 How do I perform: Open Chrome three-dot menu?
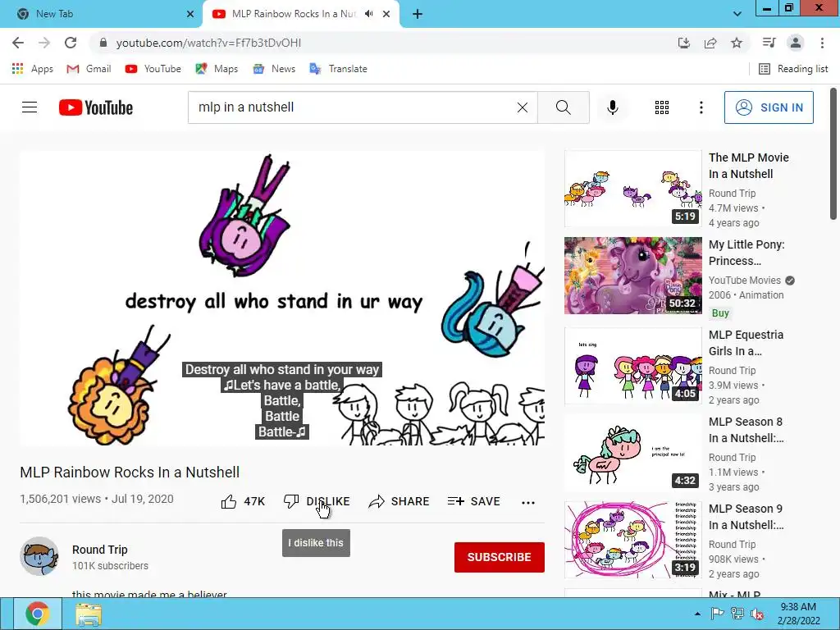(822, 43)
